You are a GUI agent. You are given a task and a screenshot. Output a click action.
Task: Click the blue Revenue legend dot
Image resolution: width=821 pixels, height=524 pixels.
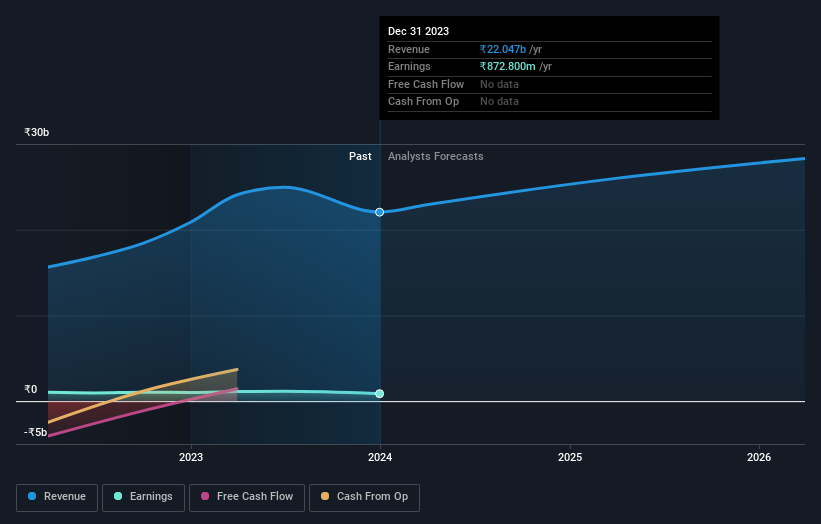pyautogui.click(x=32, y=496)
